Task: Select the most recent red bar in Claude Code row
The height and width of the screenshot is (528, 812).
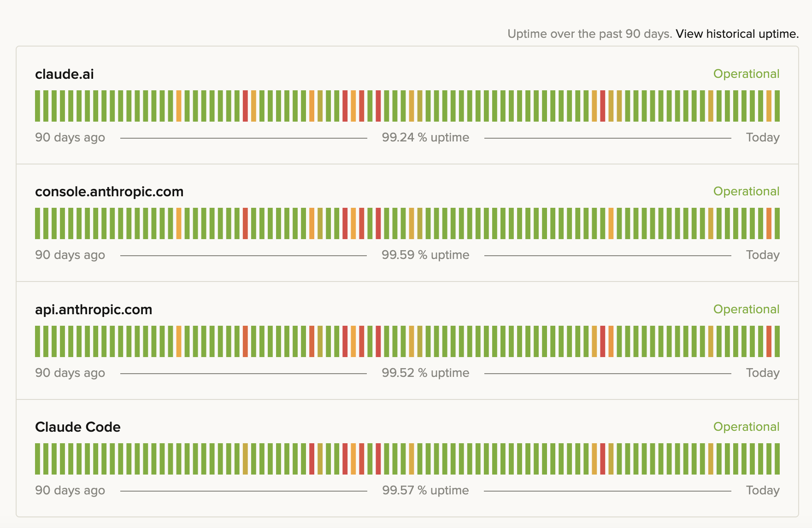Action: click(x=602, y=459)
